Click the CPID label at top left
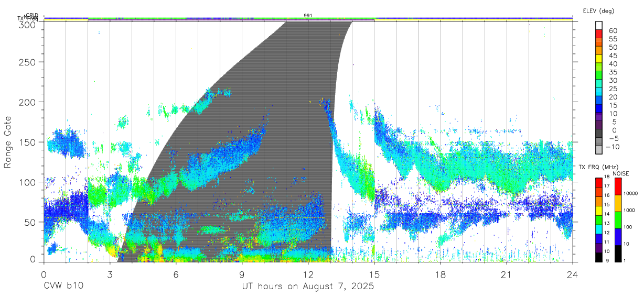Image resolution: width=644 pixels, height=297 pixels. point(32,15)
